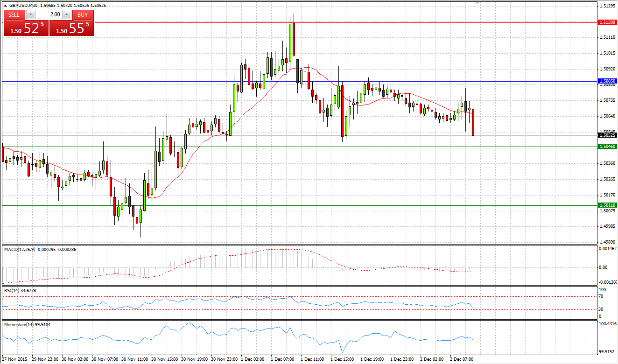This screenshot has width=618, height=364.
Task: Select the 2.00 volume input field
Action: pos(49,14)
